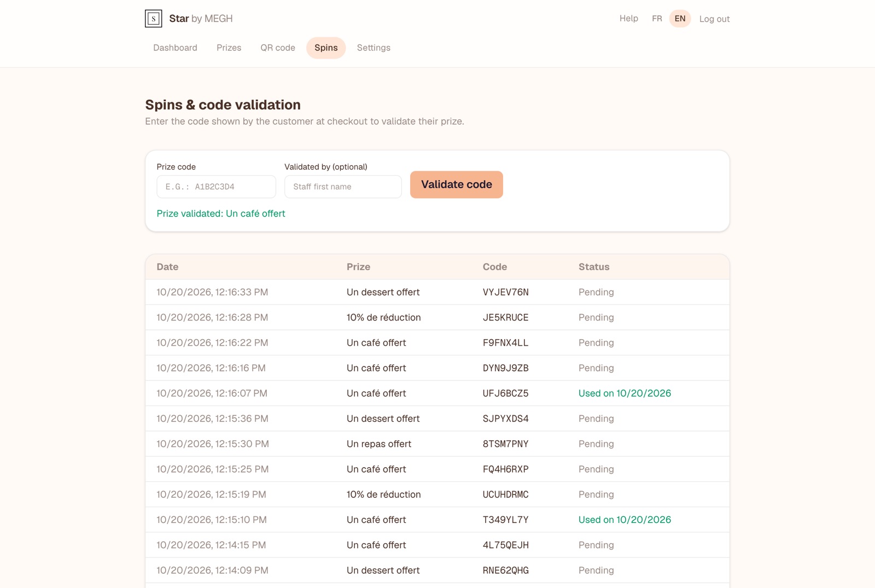Select the code UCUHDRMC
875x588 pixels.
click(x=506, y=494)
